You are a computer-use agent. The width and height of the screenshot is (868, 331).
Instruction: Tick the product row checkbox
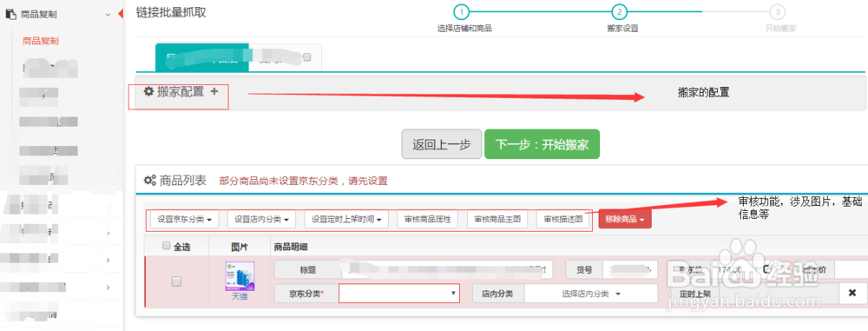pyautogui.click(x=176, y=281)
